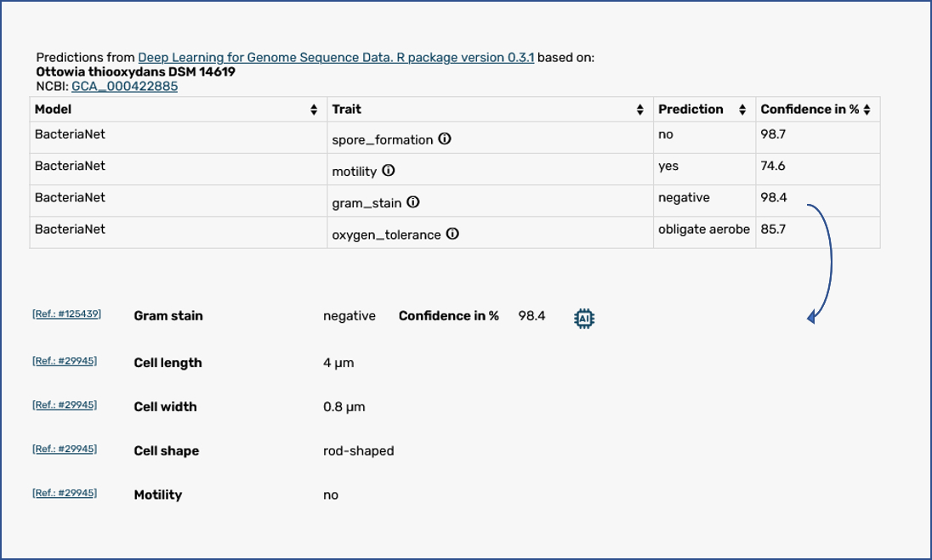Sort the table by Trait column
This screenshot has width=932, height=560.
[x=640, y=110]
